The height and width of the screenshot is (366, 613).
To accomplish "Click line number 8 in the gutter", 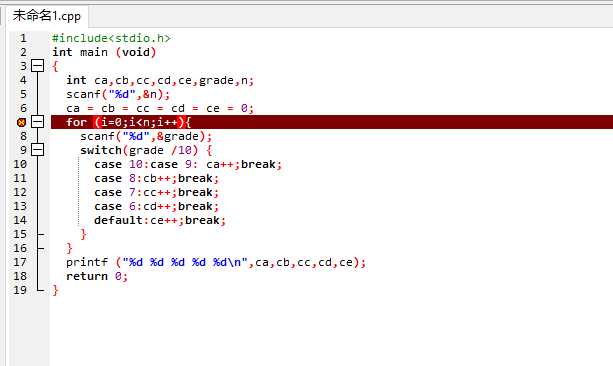I will (23, 136).
